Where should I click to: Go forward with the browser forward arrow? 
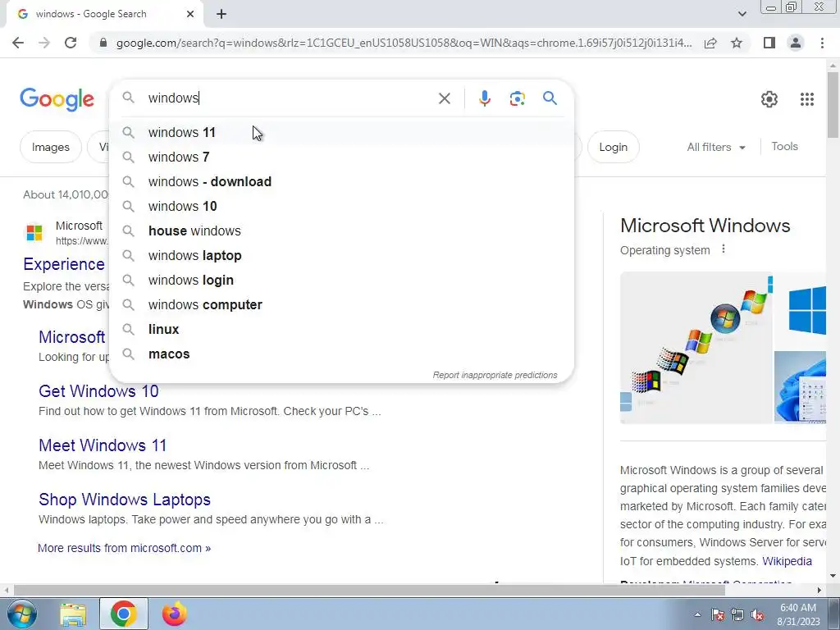coord(44,43)
